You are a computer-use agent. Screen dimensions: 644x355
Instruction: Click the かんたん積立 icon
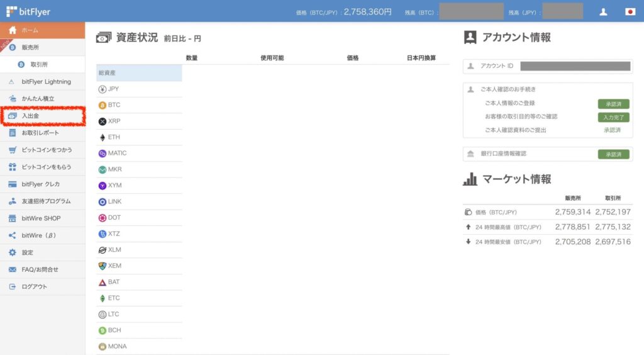tap(13, 99)
